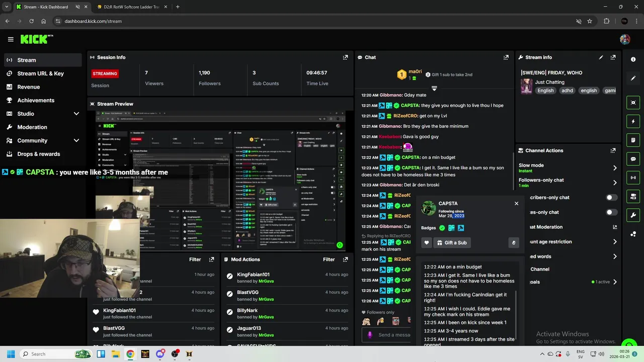Toggle the lightning bolt widget icon

[633, 121]
